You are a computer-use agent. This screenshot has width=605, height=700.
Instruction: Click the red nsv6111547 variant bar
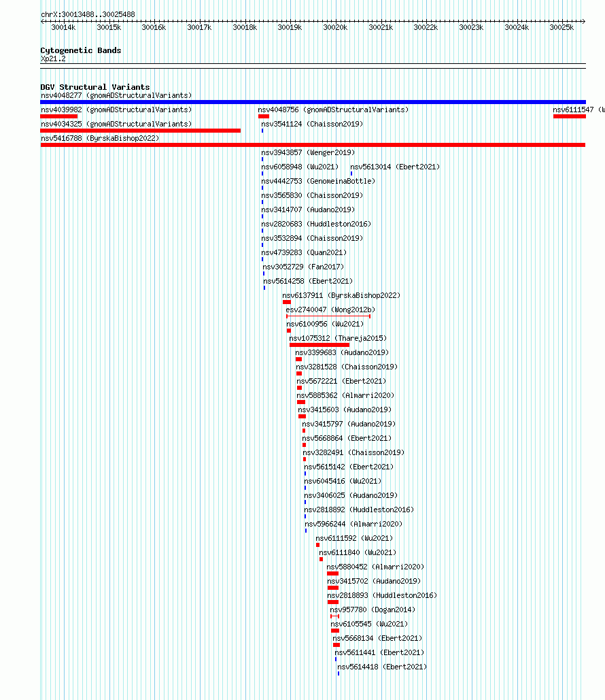coord(569,116)
